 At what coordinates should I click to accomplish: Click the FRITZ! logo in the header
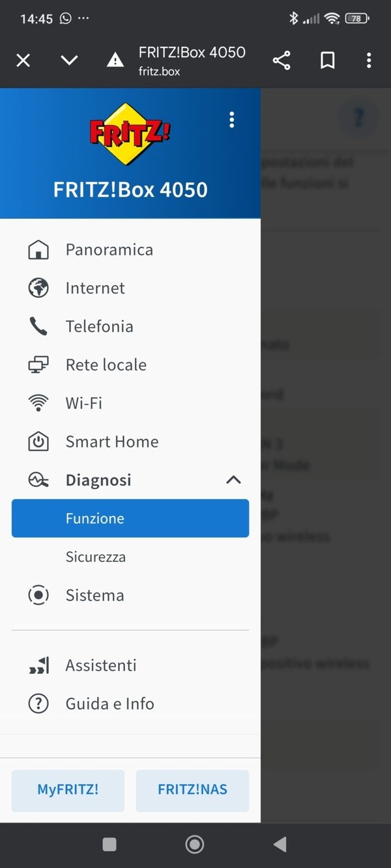point(130,134)
